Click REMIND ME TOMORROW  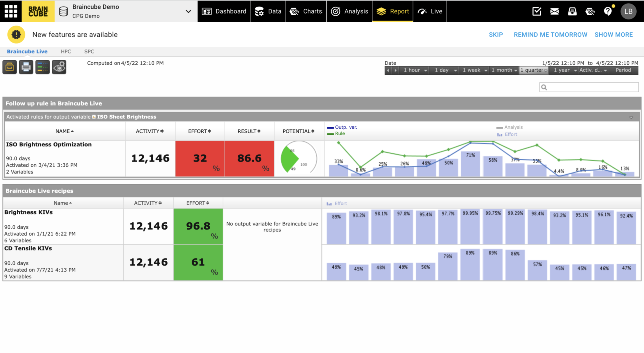coord(550,35)
